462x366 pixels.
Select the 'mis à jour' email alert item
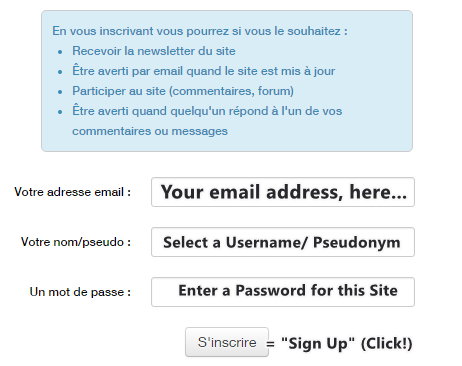[x=204, y=71]
